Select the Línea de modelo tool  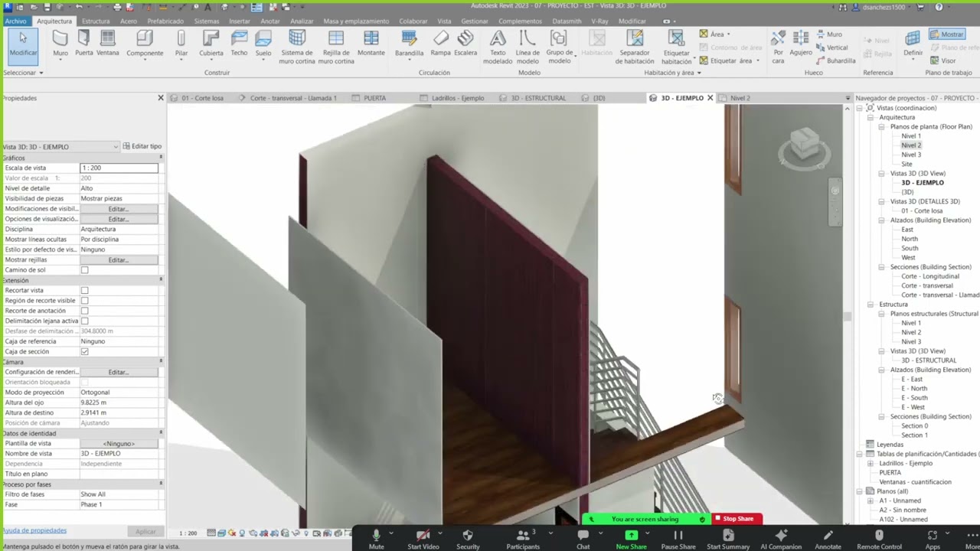(x=528, y=47)
